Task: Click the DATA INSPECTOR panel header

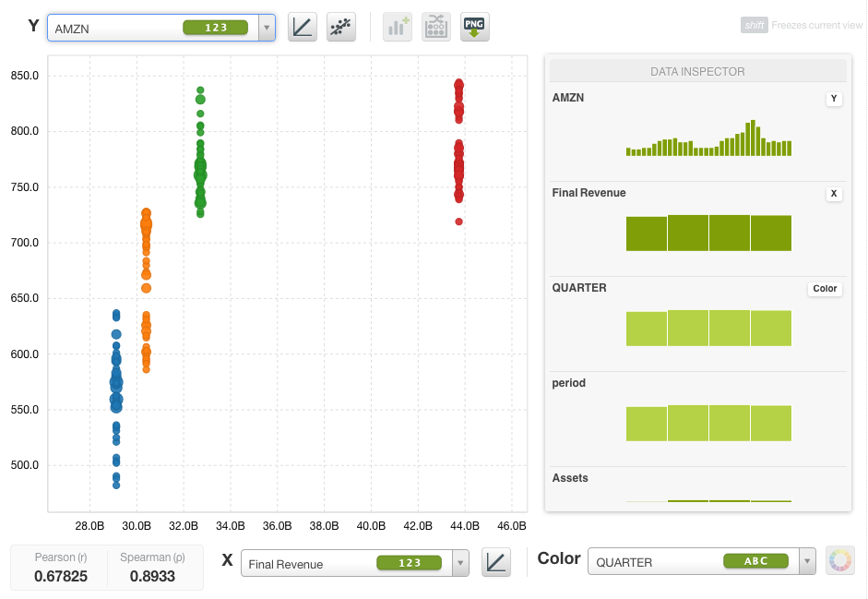Action: point(697,71)
